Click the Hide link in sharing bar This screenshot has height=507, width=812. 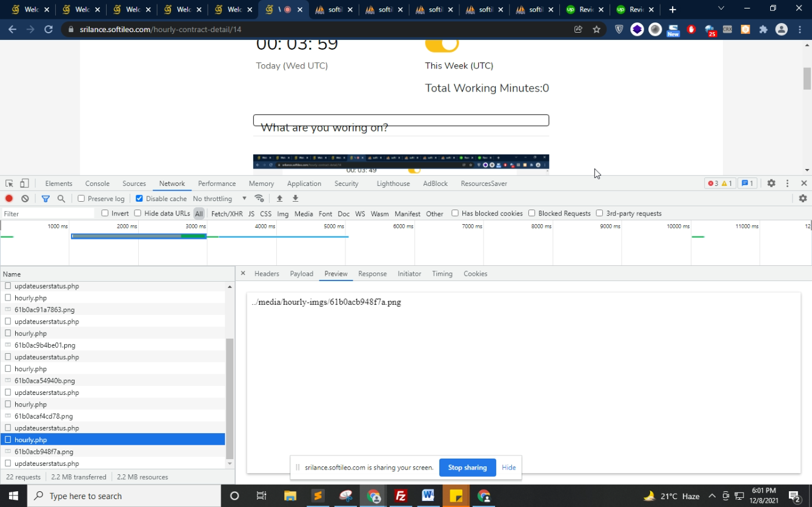pyautogui.click(x=508, y=468)
